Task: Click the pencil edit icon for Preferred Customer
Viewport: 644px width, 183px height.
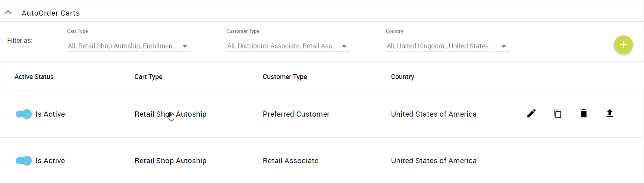Action: coord(531,113)
